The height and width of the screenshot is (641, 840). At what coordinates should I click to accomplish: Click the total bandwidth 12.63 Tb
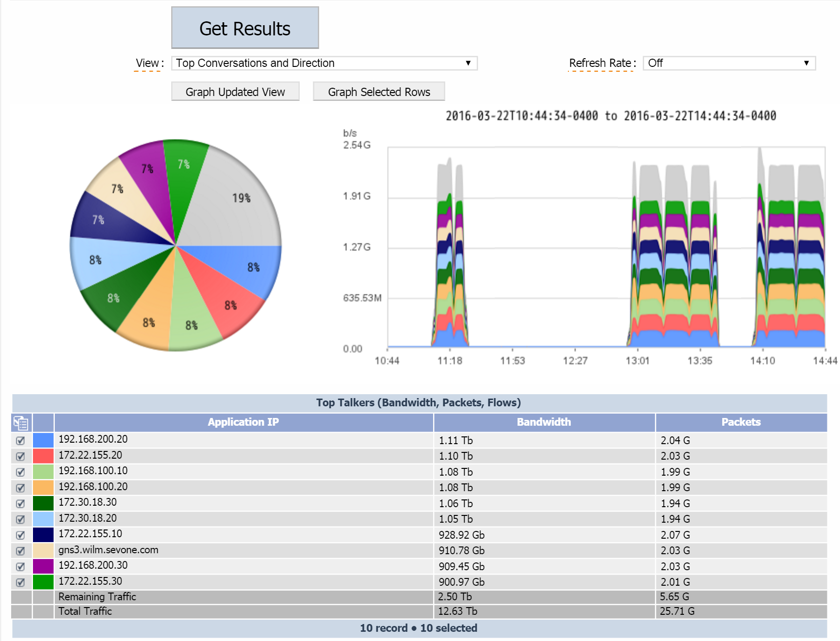457,611
